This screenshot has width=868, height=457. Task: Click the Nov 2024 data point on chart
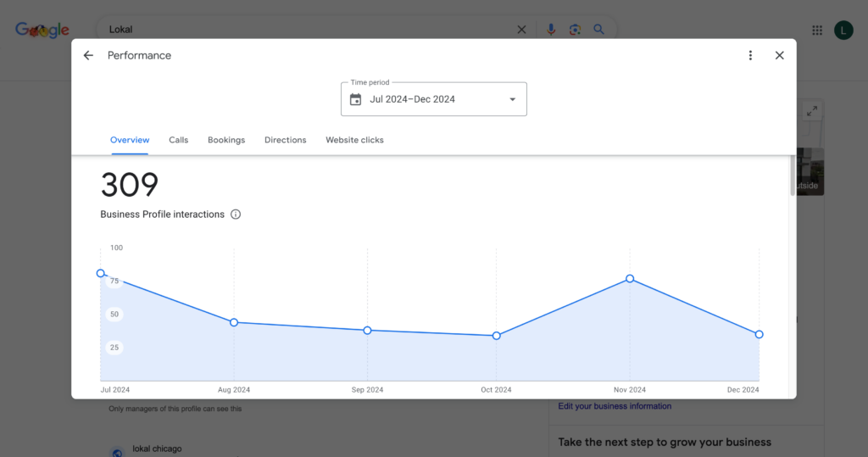pyautogui.click(x=630, y=279)
